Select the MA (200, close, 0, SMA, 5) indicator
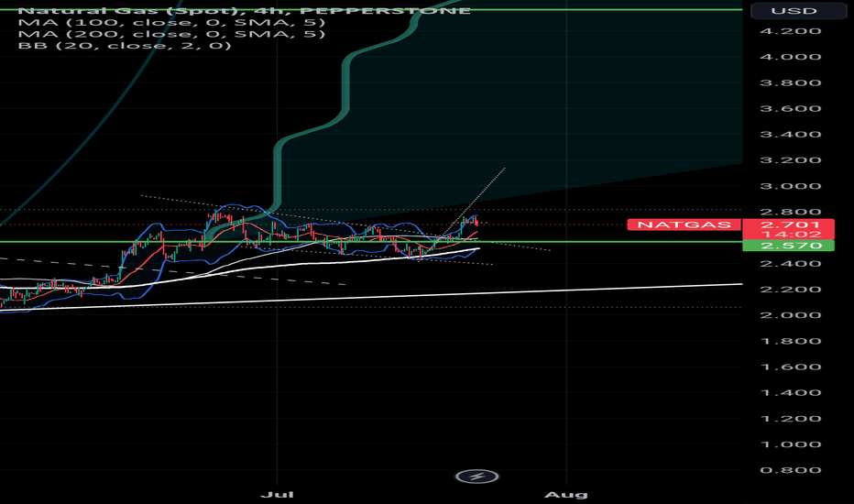The height and width of the screenshot is (504, 854). (171, 34)
